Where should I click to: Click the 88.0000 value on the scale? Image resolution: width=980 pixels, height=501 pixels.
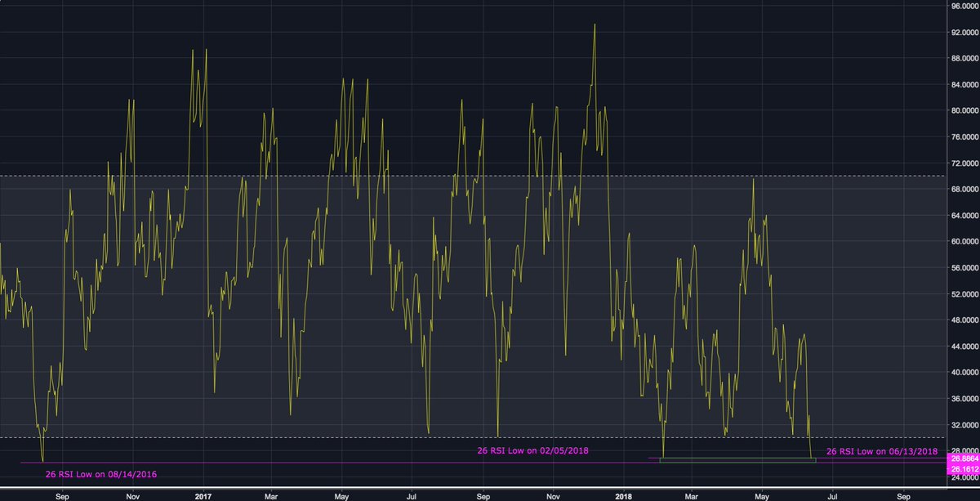point(965,59)
